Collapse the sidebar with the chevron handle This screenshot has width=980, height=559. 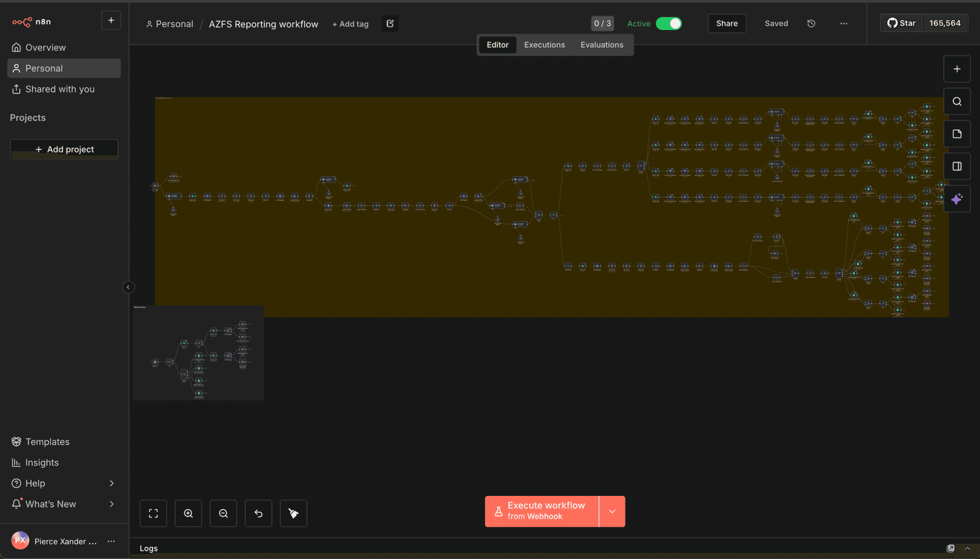pos(128,287)
